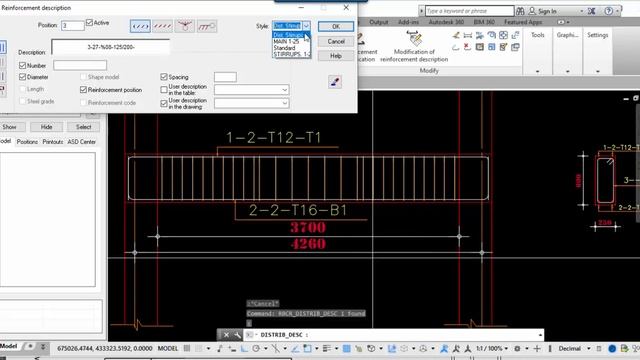Image resolution: width=640 pixels, height=360 pixels.
Task: Open the Autodesk Exchange X icon
Action: (591, 11)
